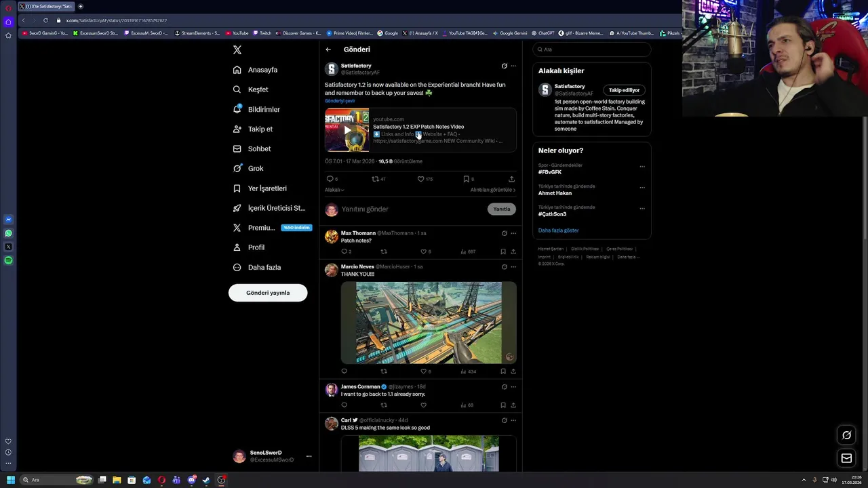Open Takip et page
Image resolution: width=868 pixels, height=488 pixels.
[252, 129]
